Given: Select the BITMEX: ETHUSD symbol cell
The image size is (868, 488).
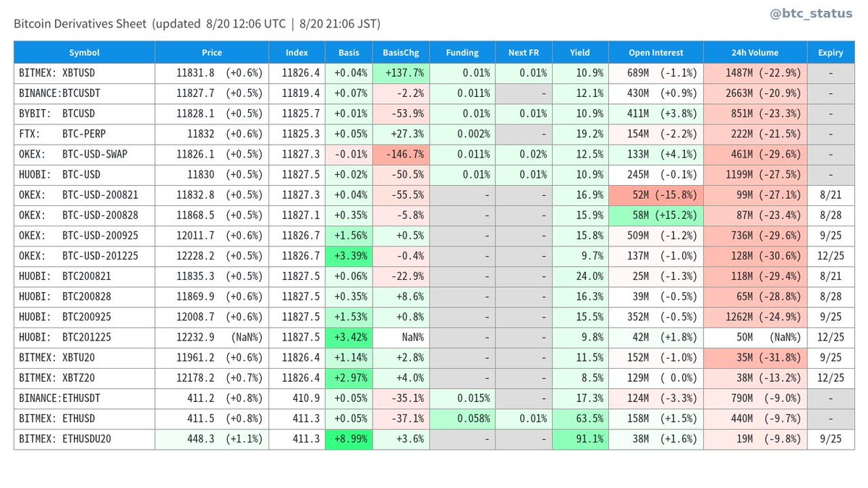Looking at the screenshot, I should tap(85, 419).
